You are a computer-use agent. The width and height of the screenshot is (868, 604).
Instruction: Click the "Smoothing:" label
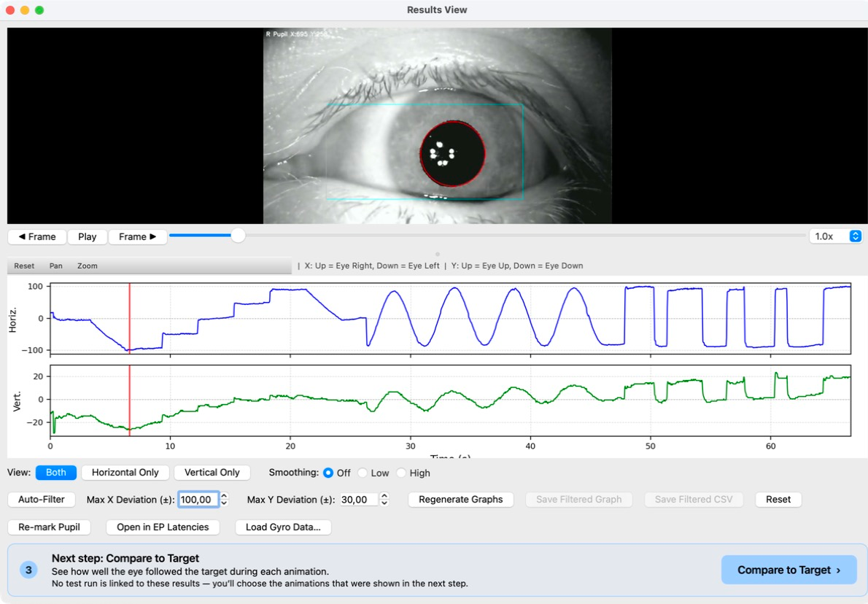293,472
